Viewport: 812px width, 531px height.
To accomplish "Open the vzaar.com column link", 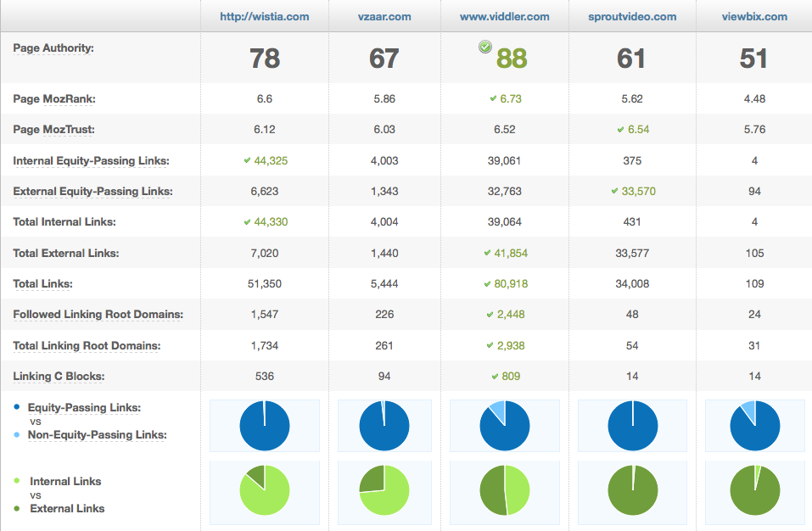I will [384, 17].
